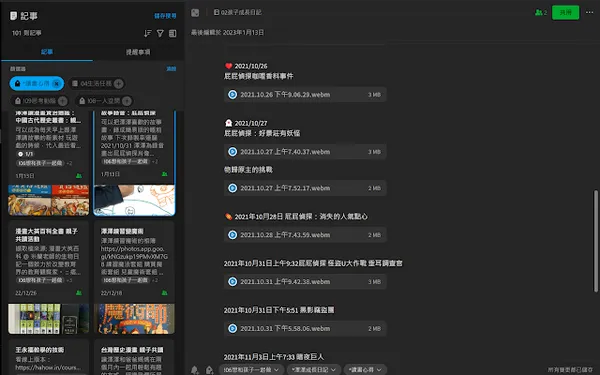The width and height of the screenshot is (600, 375).
Task: Click the expand note icon at top-left of editor
Action: 195,13
